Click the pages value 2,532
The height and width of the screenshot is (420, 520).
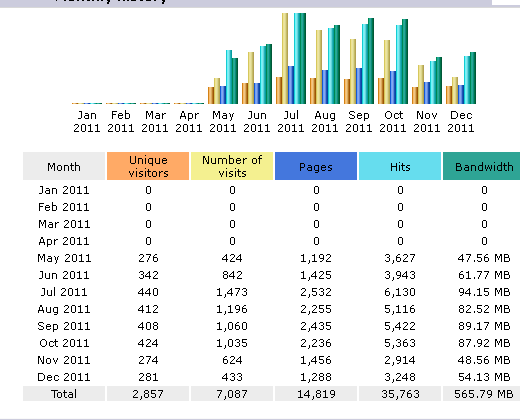316,292
